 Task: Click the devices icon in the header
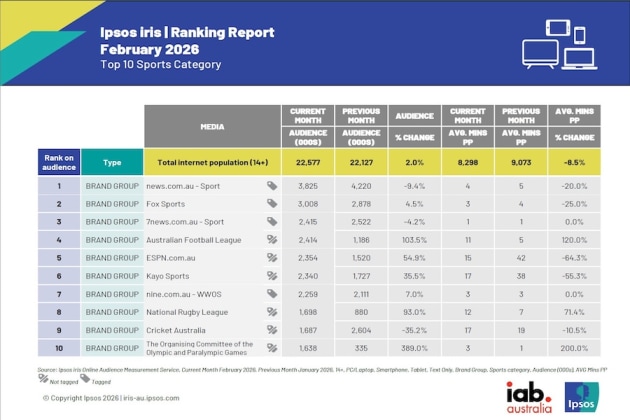pos(560,44)
